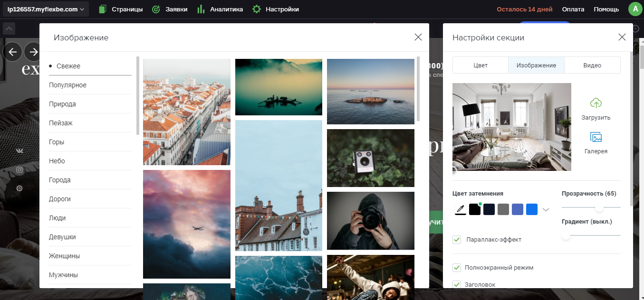Click the undo back arrow button

pyautogui.click(x=12, y=52)
